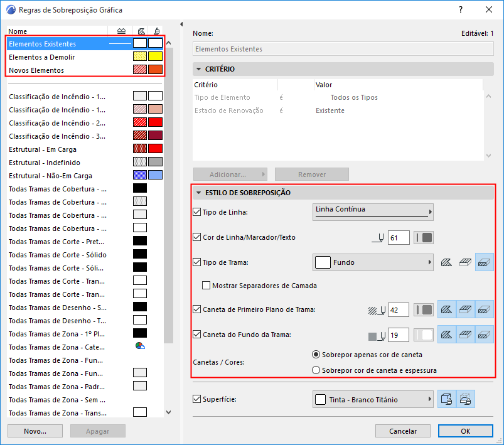Click the background pen swatch beside 19
This screenshot has width=504, height=445.
[424, 335]
